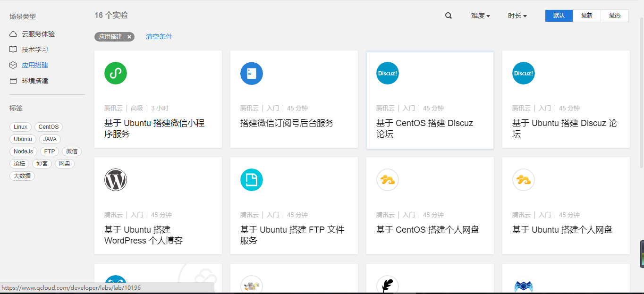Select the 技术学习 scene type
Viewport: 644px width, 294px height.
coord(35,50)
